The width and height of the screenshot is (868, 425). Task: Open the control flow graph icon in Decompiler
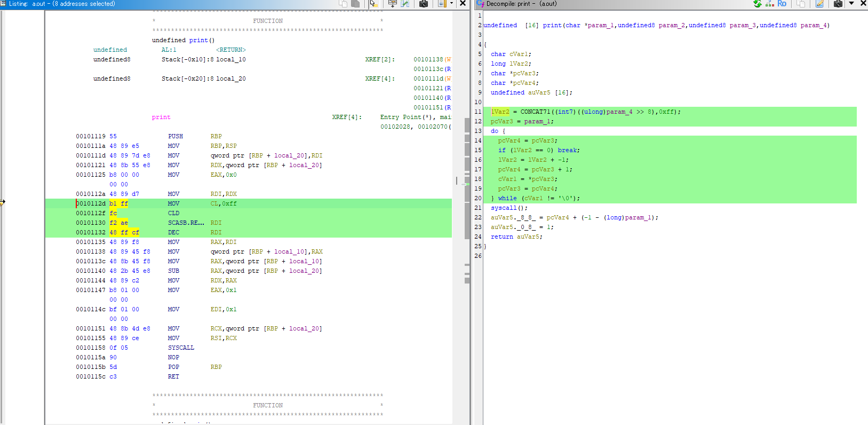(x=769, y=4)
